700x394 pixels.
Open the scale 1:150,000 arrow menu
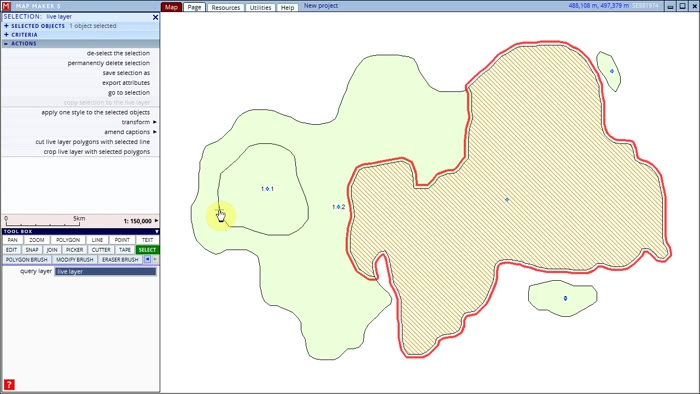(156, 221)
